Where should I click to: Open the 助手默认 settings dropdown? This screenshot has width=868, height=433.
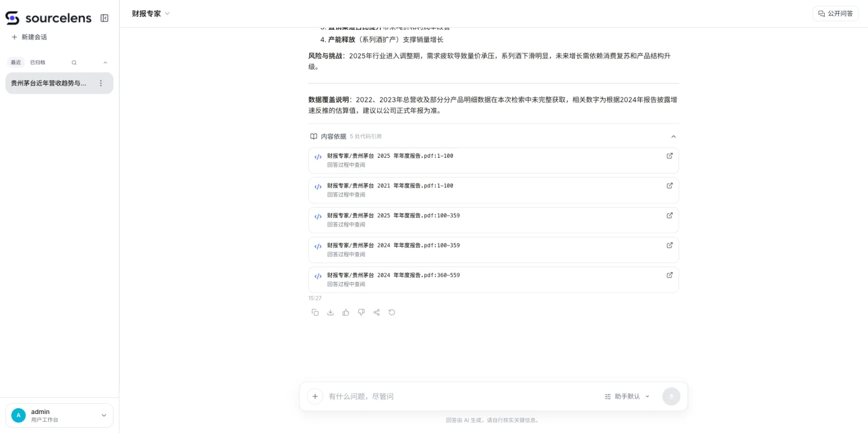[x=627, y=397]
